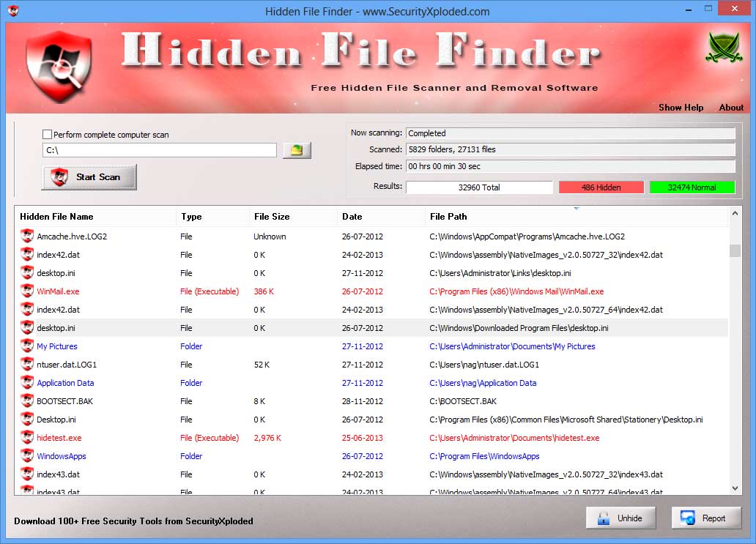Click the scan path input field showing C:\

(160, 150)
